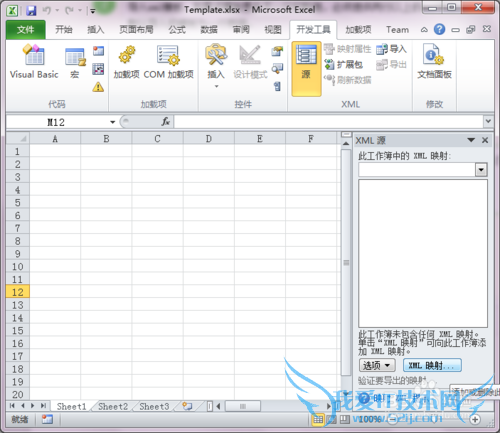This screenshot has width=500, height=433.
Task: Select the Sheet2 worksheet tab
Action: [x=113, y=406]
